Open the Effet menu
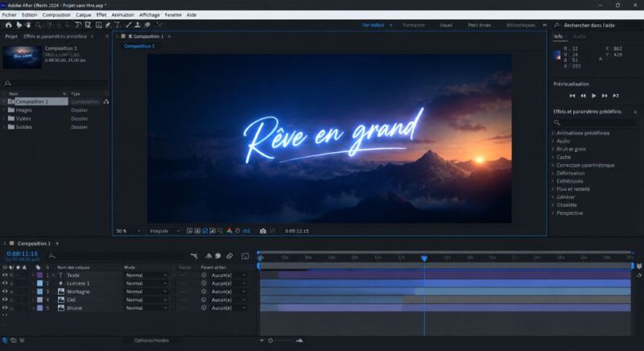Image resolution: width=644 pixels, height=351 pixels. [x=101, y=14]
